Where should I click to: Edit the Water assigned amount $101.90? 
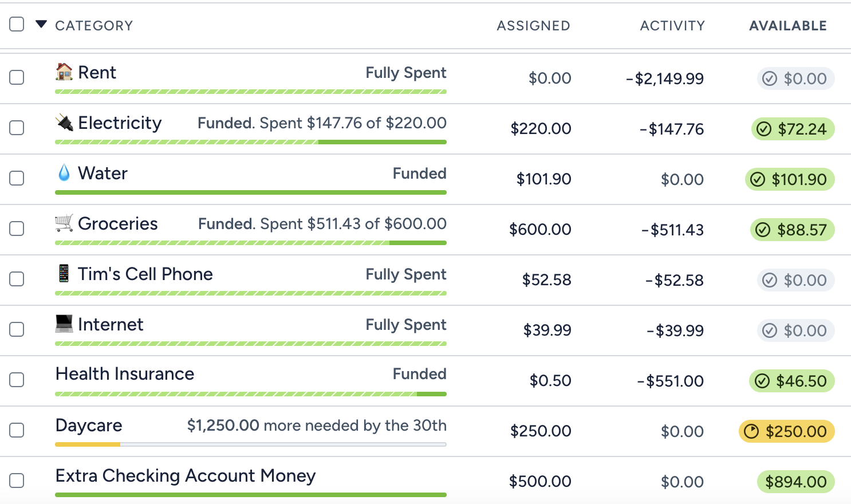tap(543, 179)
